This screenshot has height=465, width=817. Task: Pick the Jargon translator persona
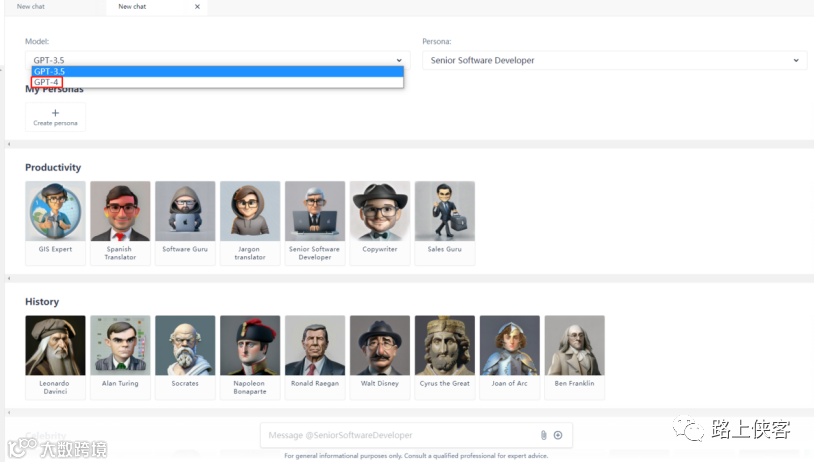(250, 223)
